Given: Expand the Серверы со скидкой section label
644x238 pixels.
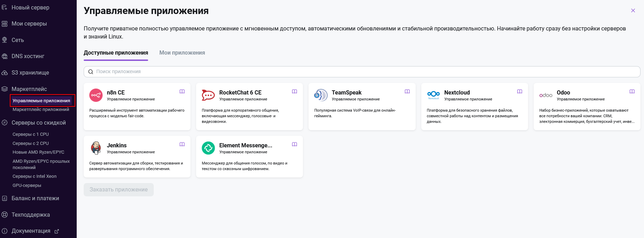Looking at the screenshot, I should [39, 123].
